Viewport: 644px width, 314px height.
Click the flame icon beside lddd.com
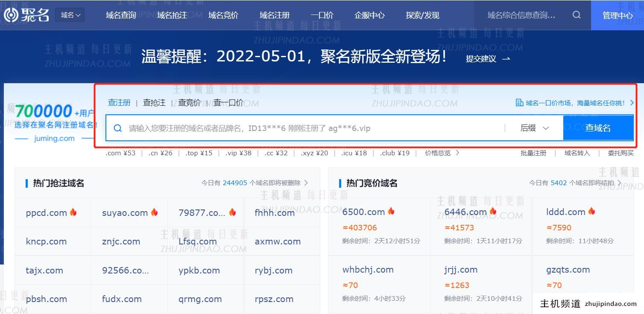(x=591, y=211)
